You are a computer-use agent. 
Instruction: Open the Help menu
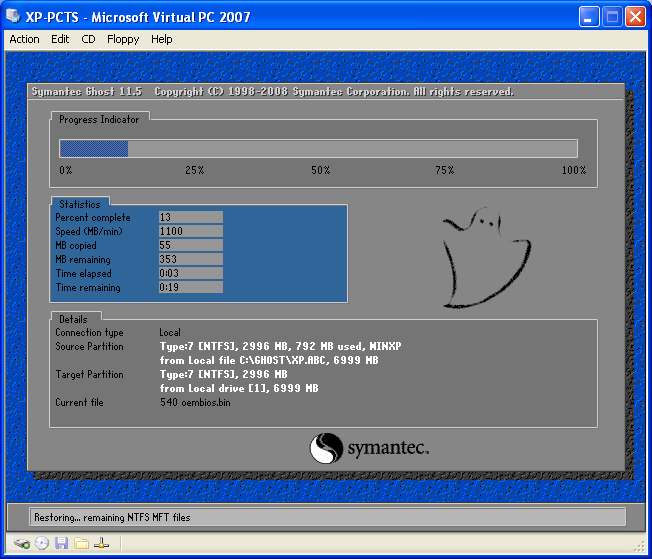[x=161, y=39]
